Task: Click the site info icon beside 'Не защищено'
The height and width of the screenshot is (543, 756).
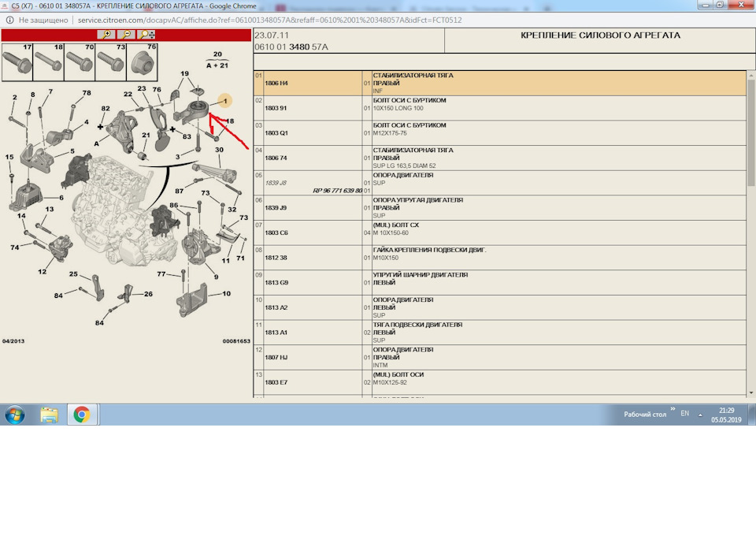Action: pos(9,20)
